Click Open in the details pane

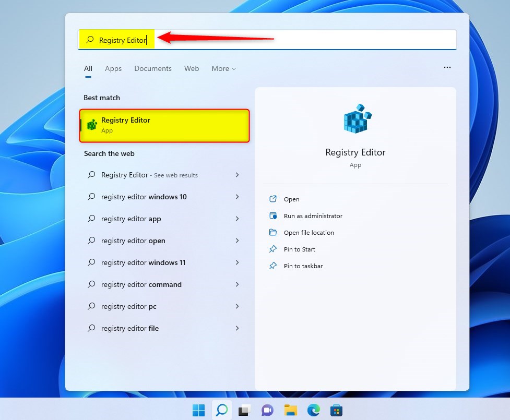(x=291, y=199)
